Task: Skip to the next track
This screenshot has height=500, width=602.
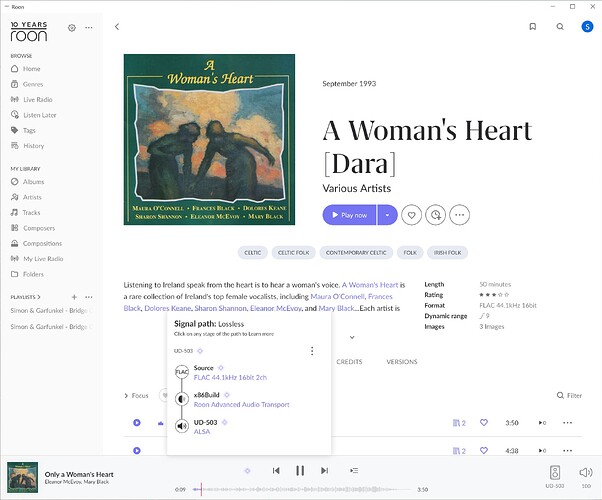Action: coord(324,470)
